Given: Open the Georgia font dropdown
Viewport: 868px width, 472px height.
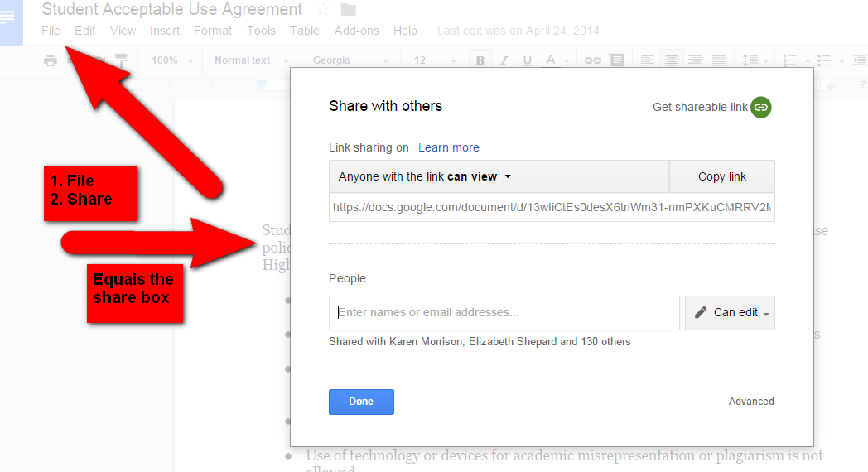Looking at the screenshot, I should click(350, 60).
